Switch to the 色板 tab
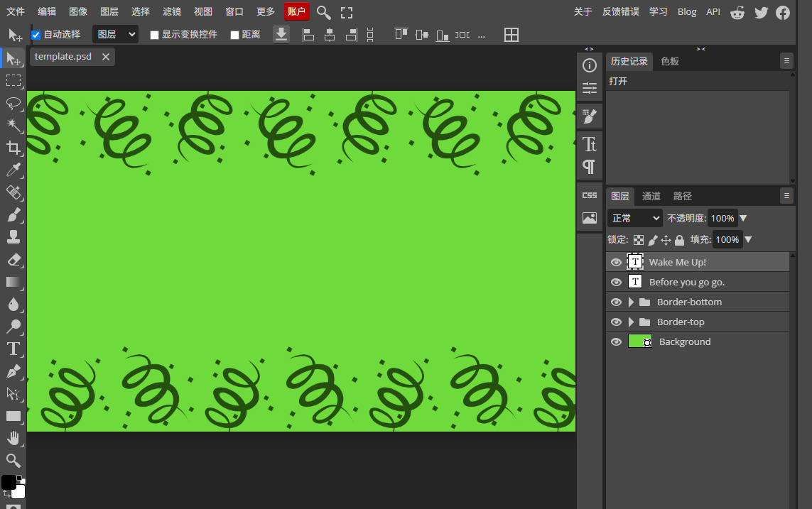812x509 pixels. [x=670, y=62]
